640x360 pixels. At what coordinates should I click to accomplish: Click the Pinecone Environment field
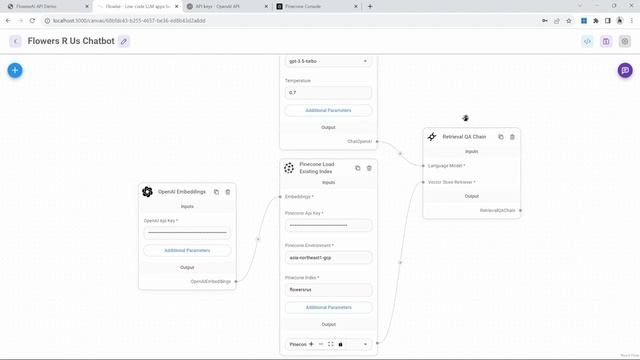328,258
